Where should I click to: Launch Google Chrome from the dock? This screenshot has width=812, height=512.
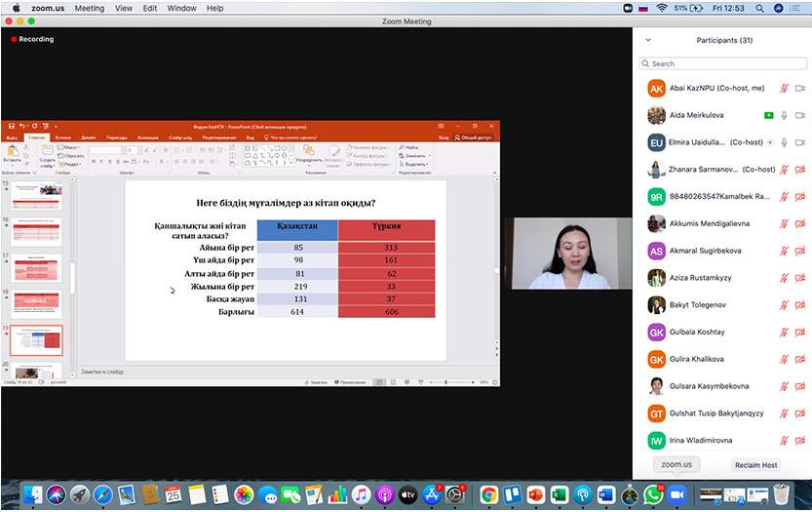click(488, 494)
